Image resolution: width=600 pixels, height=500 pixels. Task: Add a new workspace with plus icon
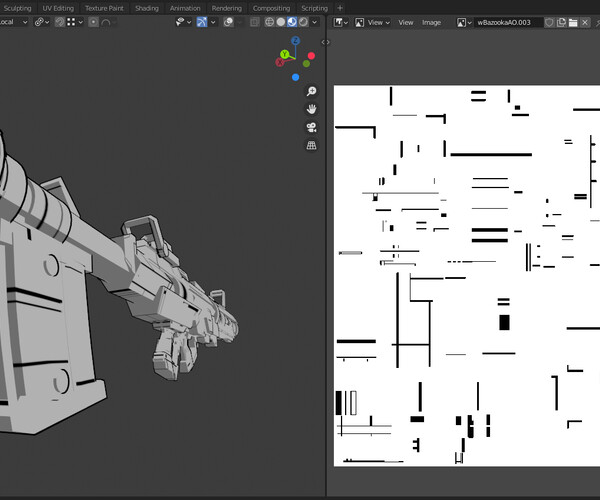click(340, 8)
